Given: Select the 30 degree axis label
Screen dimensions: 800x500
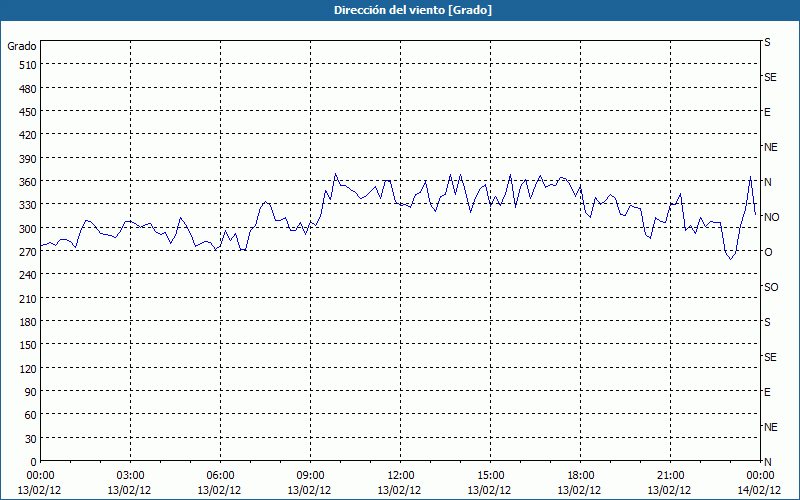Looking at the screenshot, I should click(31, 439).
